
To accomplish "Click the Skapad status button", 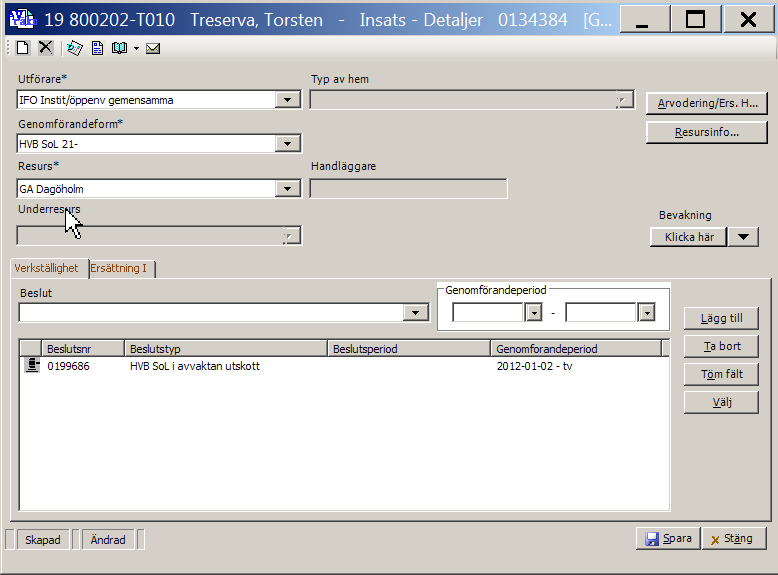I will (x=43, y=539).
